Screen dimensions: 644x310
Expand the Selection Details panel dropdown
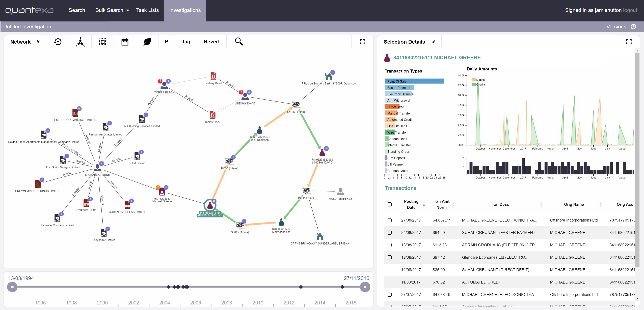pos(434,41)
